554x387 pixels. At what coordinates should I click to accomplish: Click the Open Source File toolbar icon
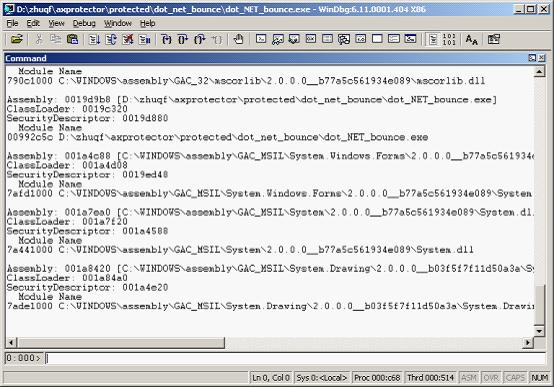pos(17,39)
